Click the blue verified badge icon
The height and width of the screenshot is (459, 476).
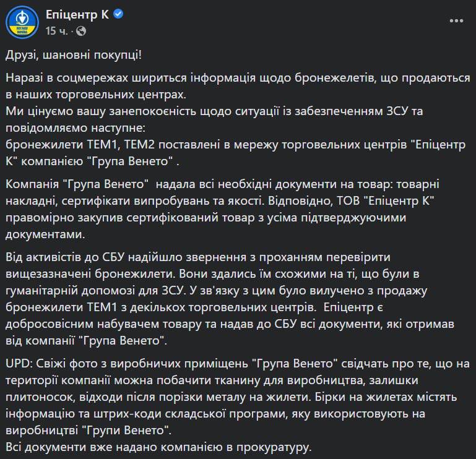tap(118, 14)
